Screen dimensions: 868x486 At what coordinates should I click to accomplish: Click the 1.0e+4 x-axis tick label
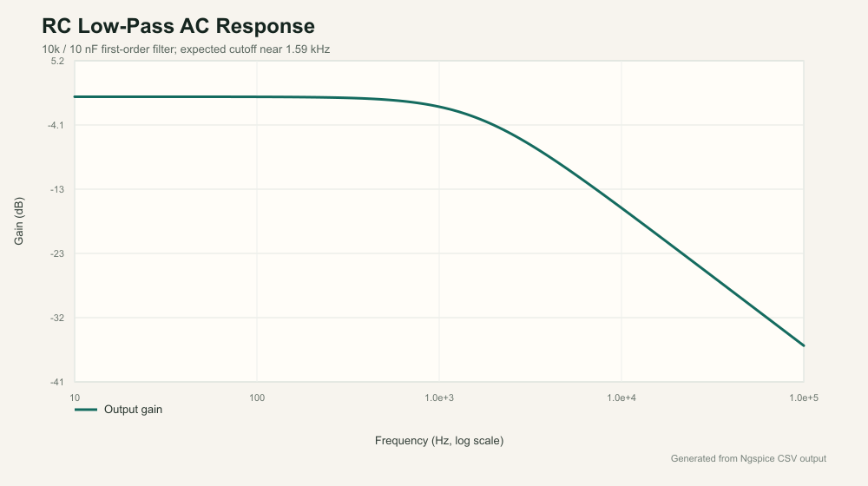click(x=621, y=397)
